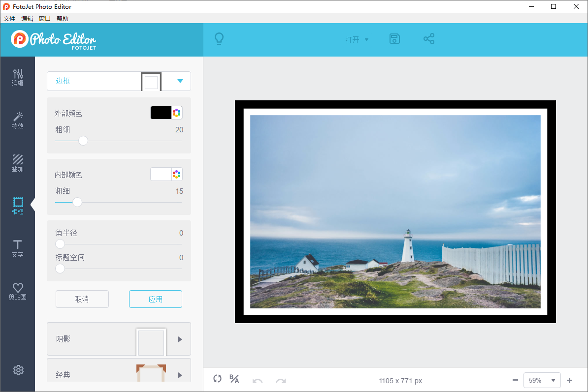This screenshot has height=392, width=588.
Task: Click the 应用 (Apply) button
Action: pyautogui.click(x=156, y=299)
